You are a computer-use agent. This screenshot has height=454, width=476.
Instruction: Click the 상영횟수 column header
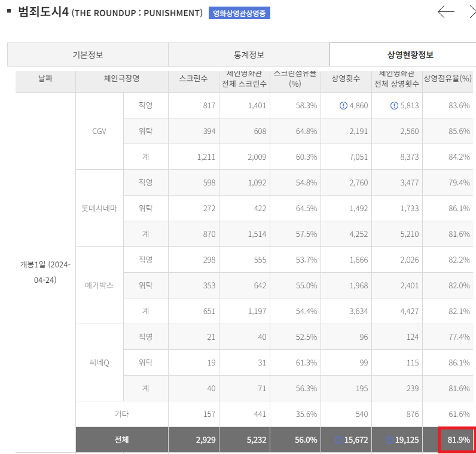346,78
